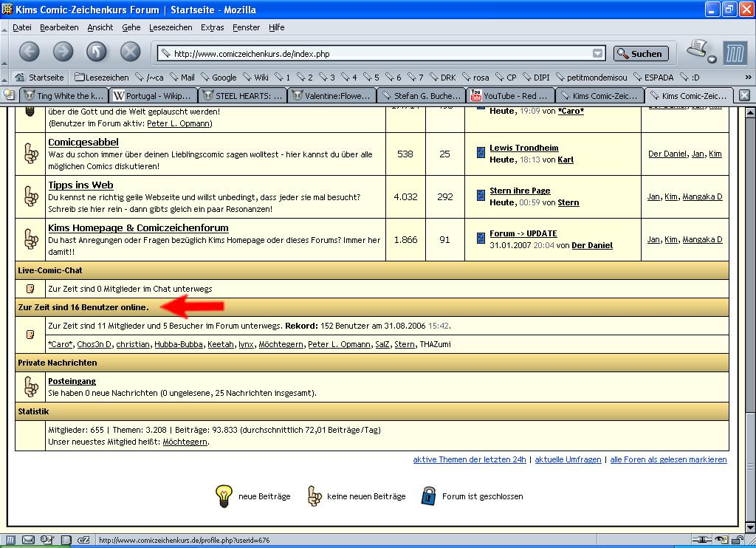Expand the URL bar history dropdown
The height and width of the screenshot is (548, 756).
[597, 53]
